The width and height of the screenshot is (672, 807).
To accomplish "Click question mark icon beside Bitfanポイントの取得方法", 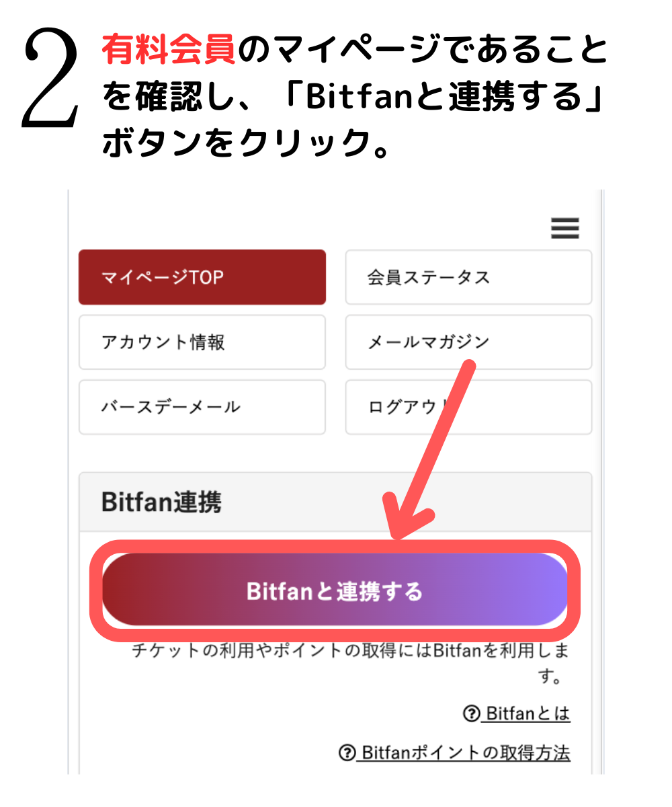I will pyautogui.click(x=347, y=754).
